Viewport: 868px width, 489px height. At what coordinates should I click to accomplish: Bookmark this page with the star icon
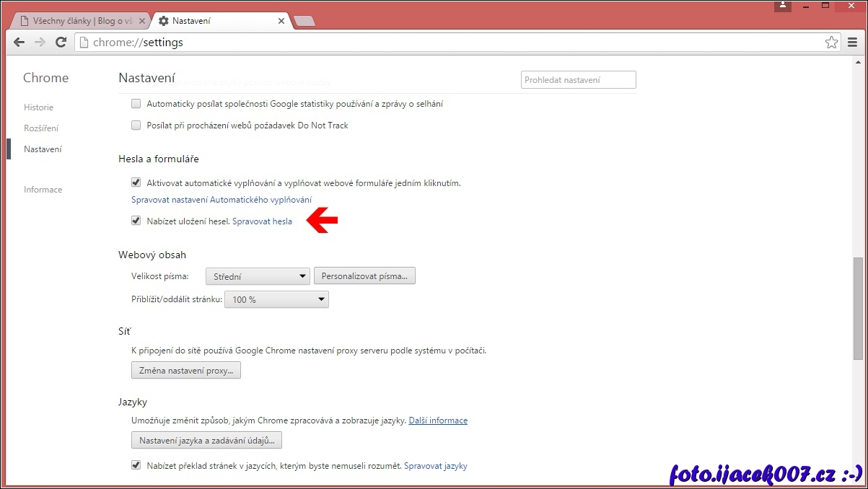tap(832, 43)
